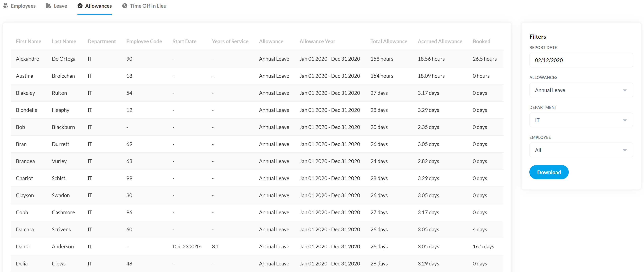The image size is (644, 272).
Task: Select Blakeley in the table
Action: 25,93
